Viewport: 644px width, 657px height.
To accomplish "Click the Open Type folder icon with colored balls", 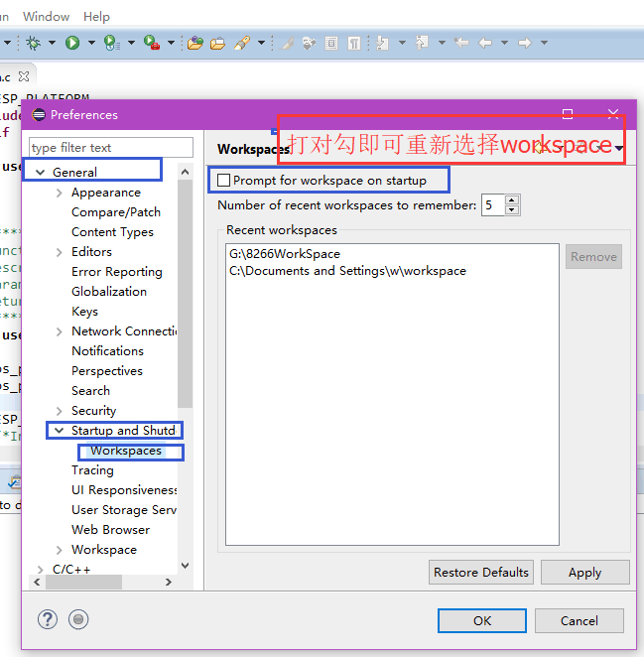I will pyautogui.click(x=195, y=43).
